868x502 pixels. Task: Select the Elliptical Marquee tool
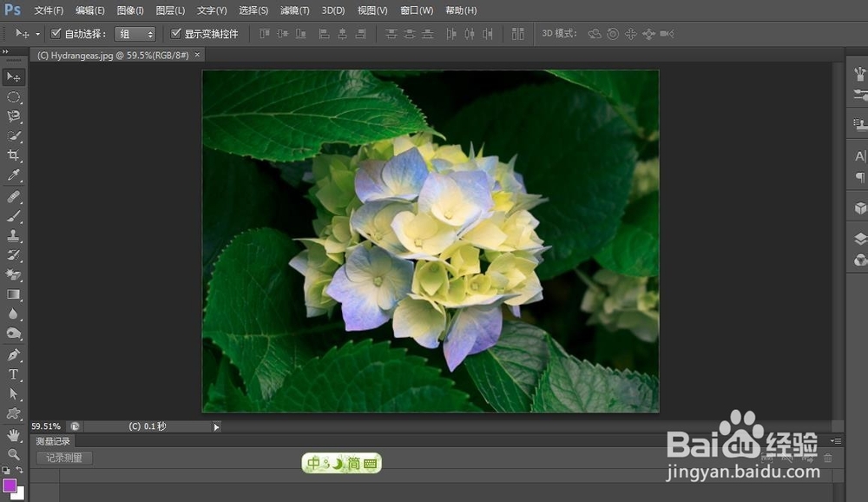(x=13, y=97)
